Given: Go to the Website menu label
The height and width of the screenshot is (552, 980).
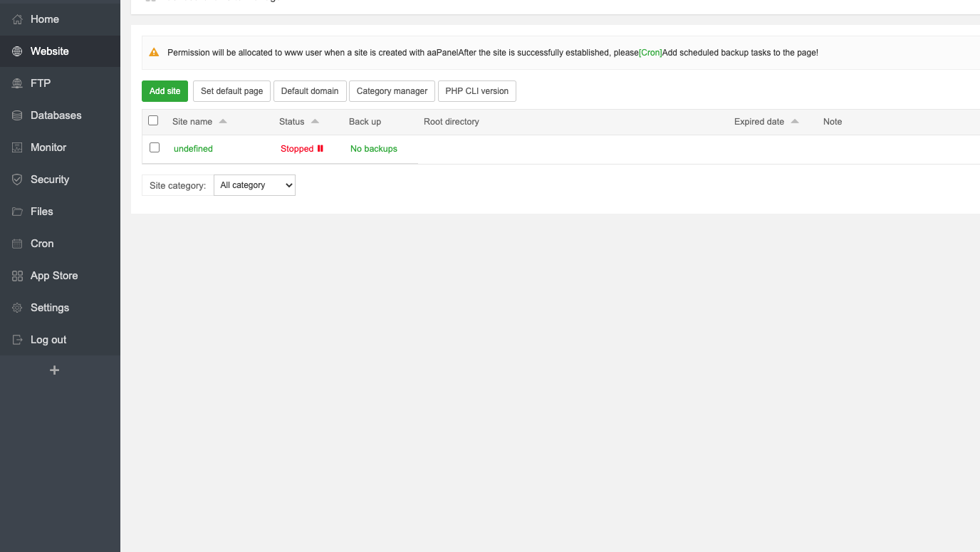Looking at the screenshot, I should (50, 51).
